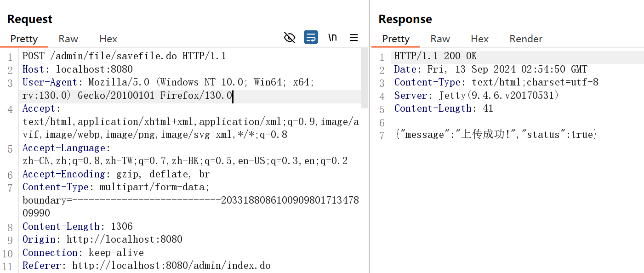Click HTTP/1.1 200 OK status line
644x273 pixels.
436,57
